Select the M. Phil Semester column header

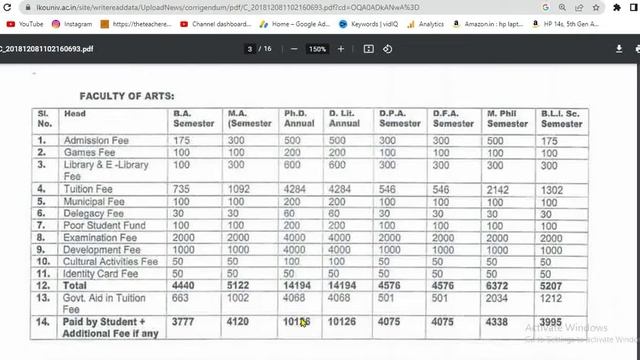[x=507, y=119]
